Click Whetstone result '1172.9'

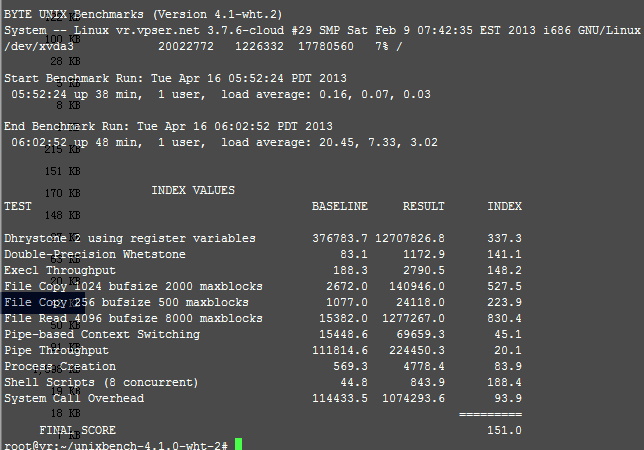(x=424, y=255)
